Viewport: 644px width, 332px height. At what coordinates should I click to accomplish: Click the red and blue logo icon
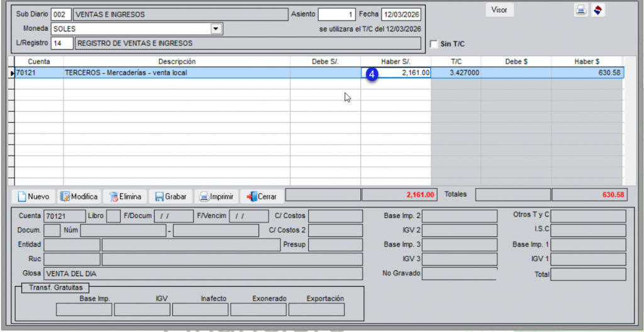[x=598, y=11]
